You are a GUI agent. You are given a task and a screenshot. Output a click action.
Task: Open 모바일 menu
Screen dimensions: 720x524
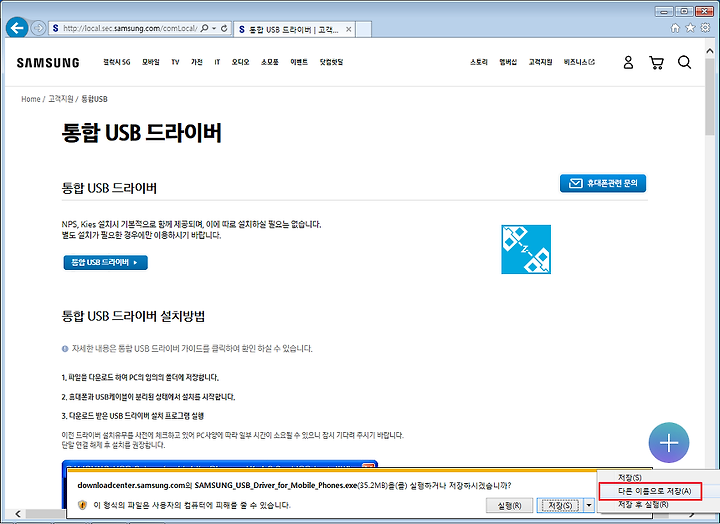(x=151, y=62)
